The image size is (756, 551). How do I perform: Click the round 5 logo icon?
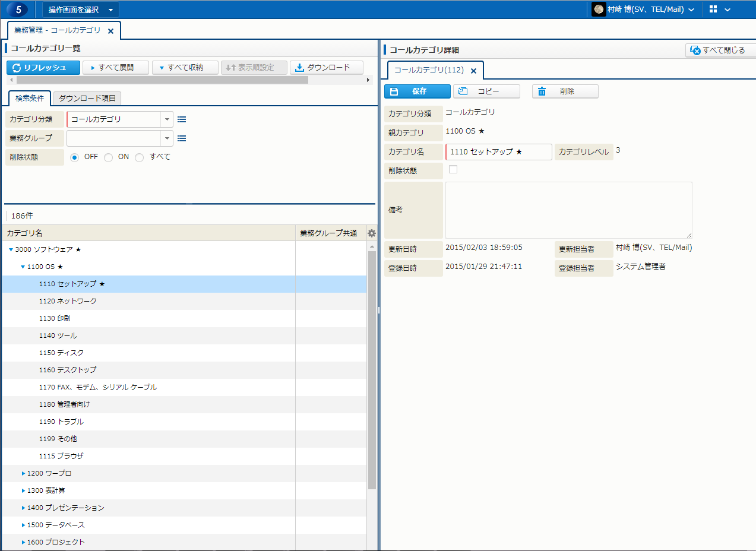pyautogui.click(x=18, y=9)
